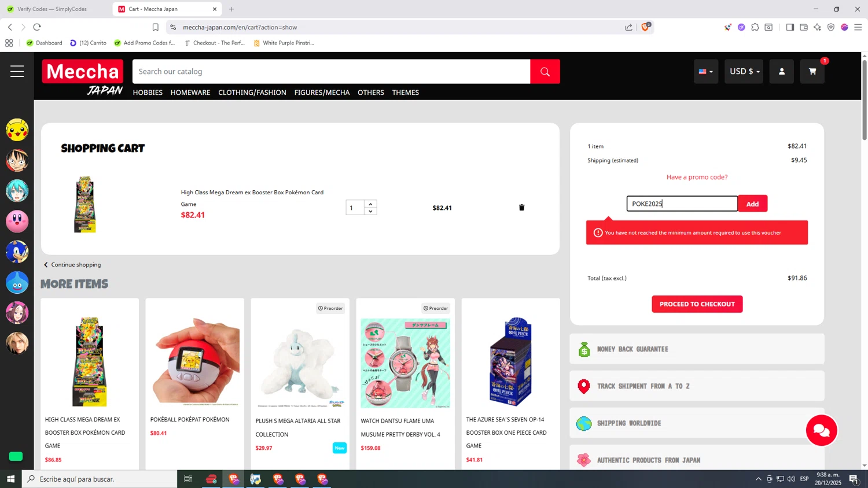Viewport: 868px width, 488px height.
Task: Select the Luffy One Piece theme icon
Action: coord(17,160)
